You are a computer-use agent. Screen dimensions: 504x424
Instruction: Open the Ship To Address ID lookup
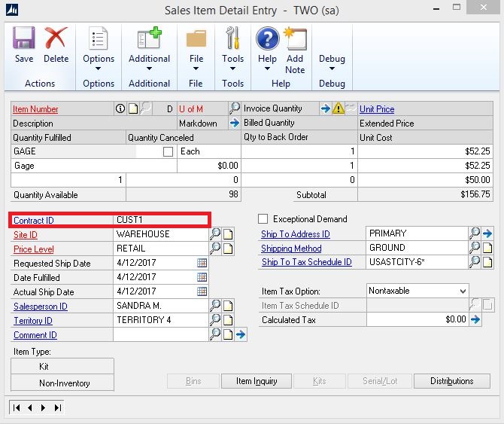click(475, 233)
